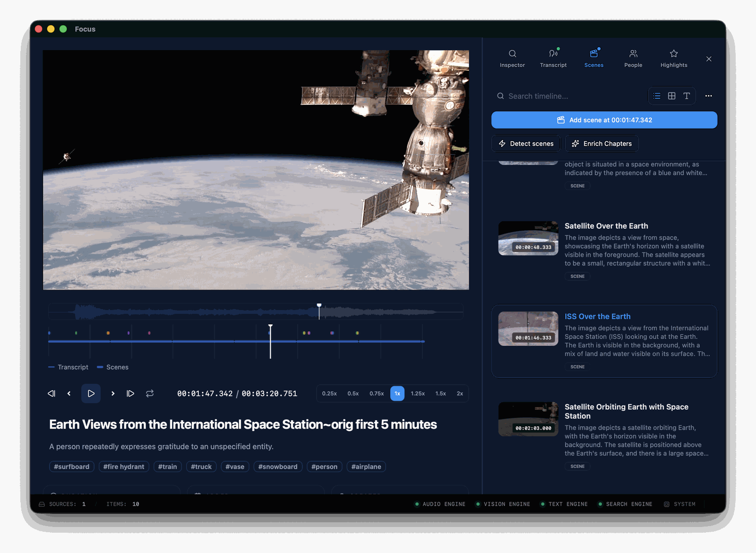
Task: Open the ISS Over the Earth thumbnail
Action: pyautogui.click(x=528, y=328)
